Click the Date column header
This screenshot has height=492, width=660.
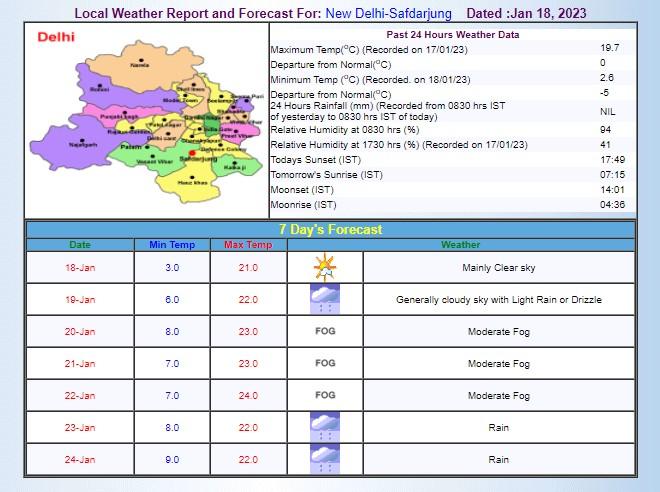pyautogui.click(x=79, y=244)
